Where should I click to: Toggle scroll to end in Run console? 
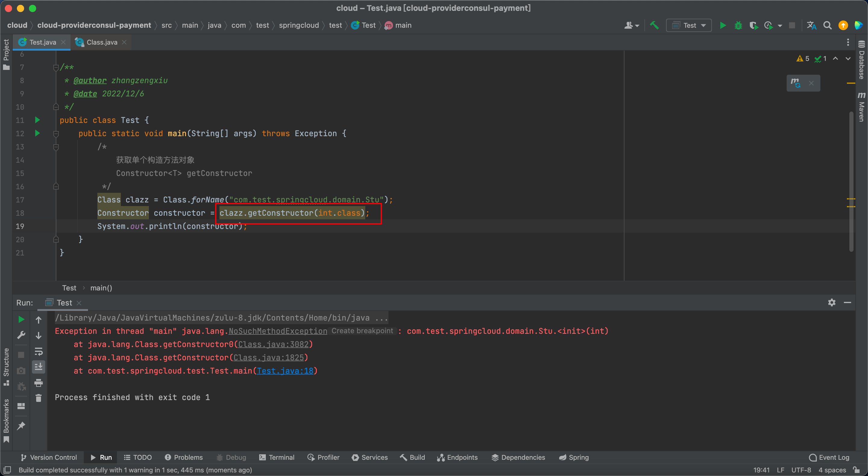click(x=38, y=367)
